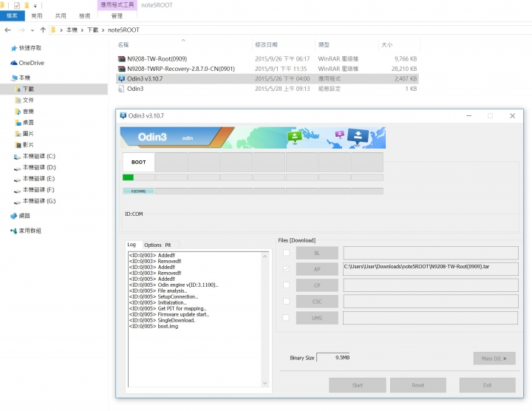This screenshot has height=411, width=532.
Task: Select the N9208-TWRP-Recovery archive icon
Action: tap(121, 69)
